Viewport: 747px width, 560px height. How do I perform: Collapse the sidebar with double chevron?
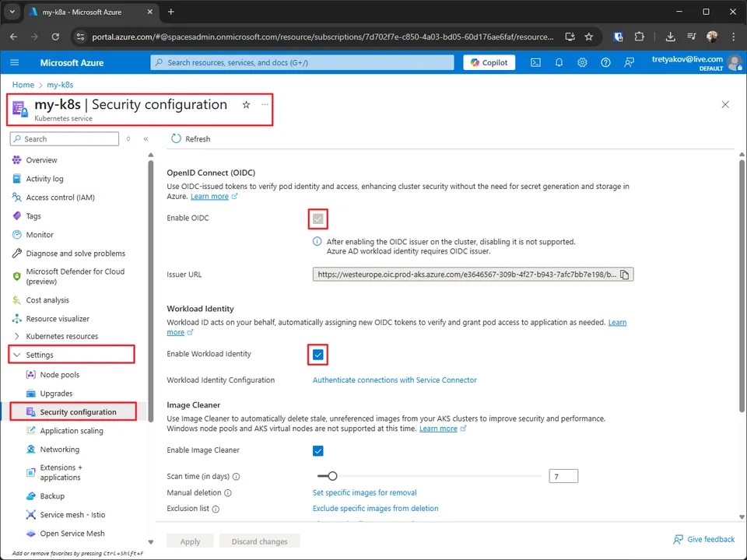pyautogui.click(x=146, y=138)
